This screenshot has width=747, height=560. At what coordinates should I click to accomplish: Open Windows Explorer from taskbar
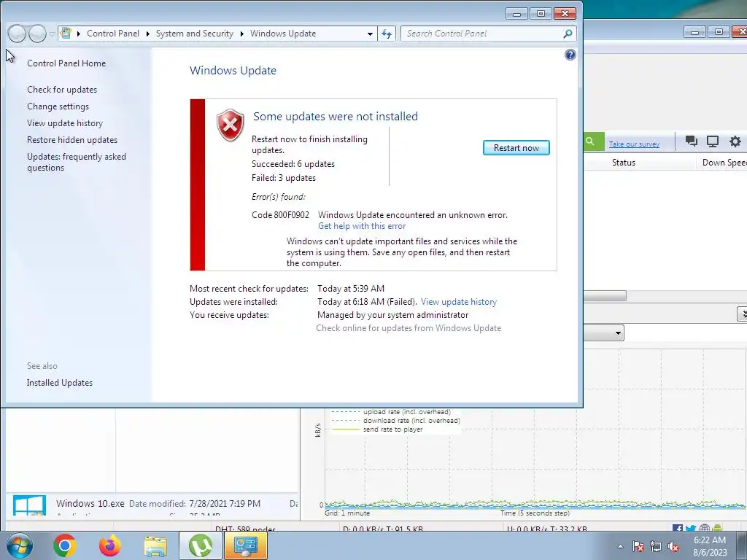pos(155,546)
